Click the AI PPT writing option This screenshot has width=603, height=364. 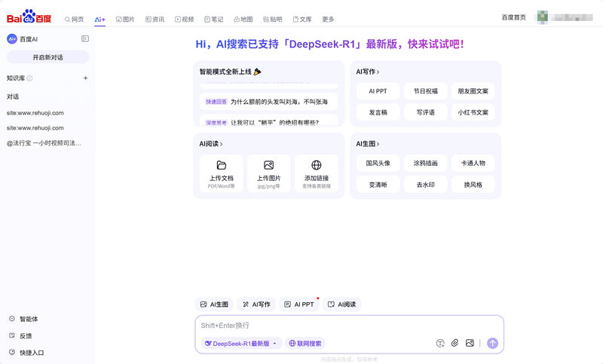click(x=378, y=91)
